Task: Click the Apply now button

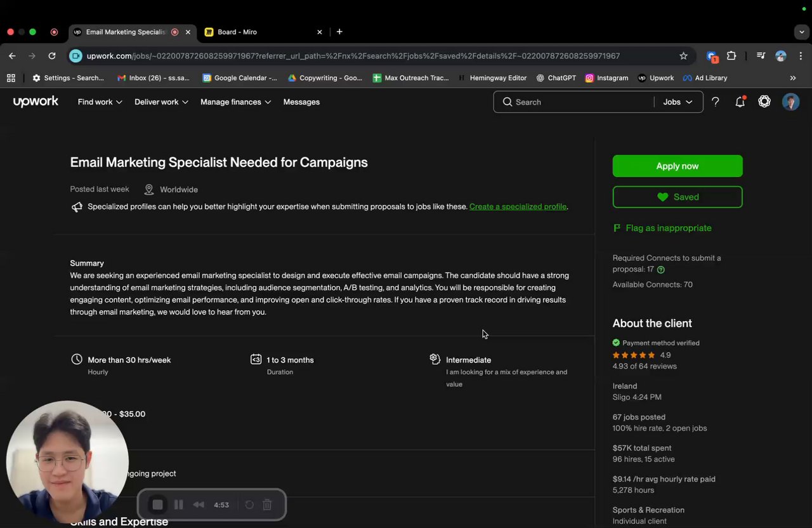Action: (x=678, y=166)
